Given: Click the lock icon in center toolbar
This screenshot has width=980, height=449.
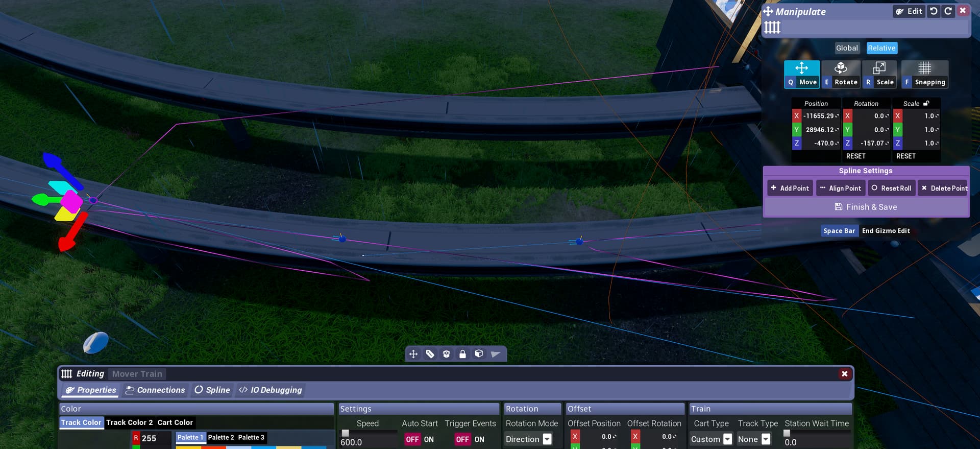Looking at the screenshot, I should pyautogui.click(x=462, y=354).
